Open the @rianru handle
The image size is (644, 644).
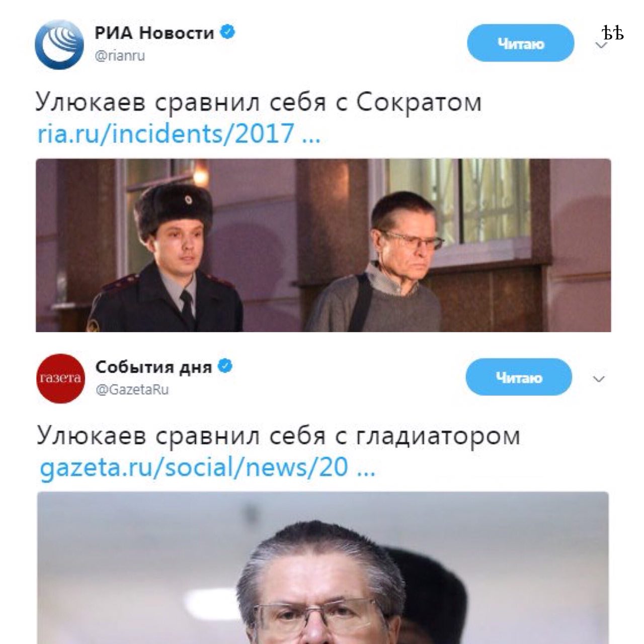[x=120, y=55]
